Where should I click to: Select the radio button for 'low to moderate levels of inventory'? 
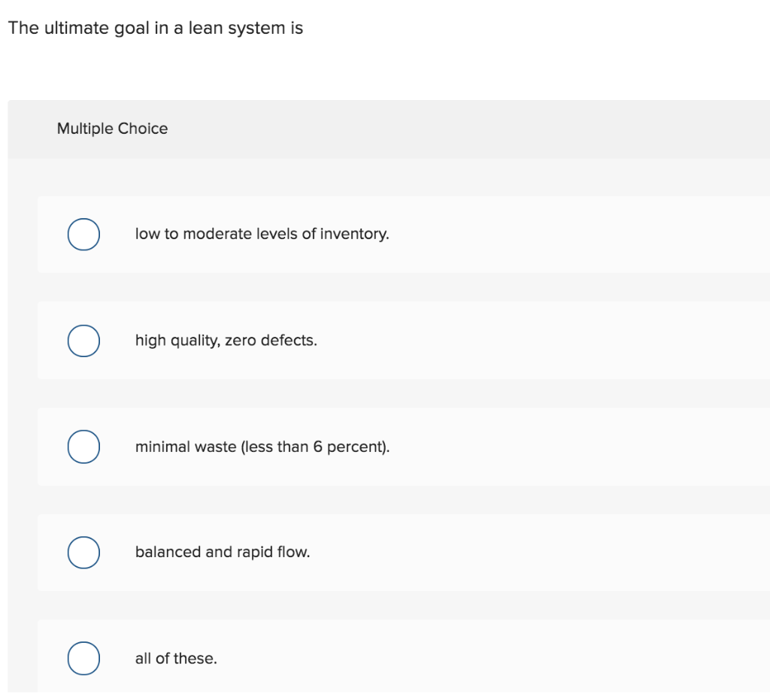click(x=83, y=234)
